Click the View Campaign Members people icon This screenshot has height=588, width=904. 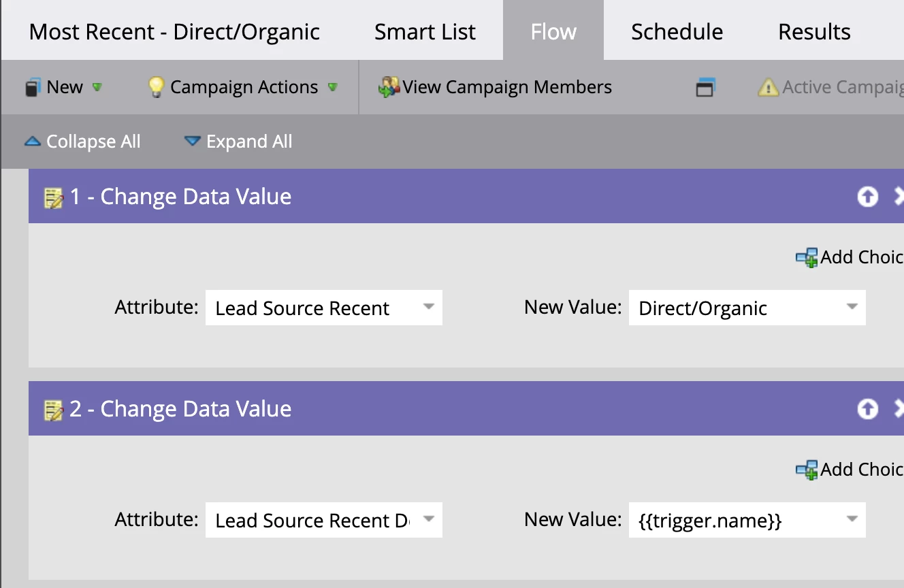pyautogui.click(x=389, y=87)
